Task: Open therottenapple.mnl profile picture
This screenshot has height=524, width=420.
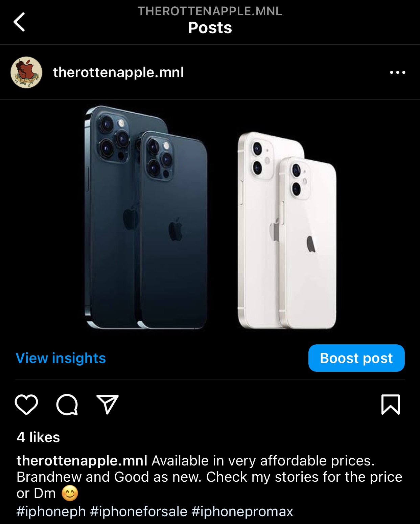Action: [x=26, y=72]
